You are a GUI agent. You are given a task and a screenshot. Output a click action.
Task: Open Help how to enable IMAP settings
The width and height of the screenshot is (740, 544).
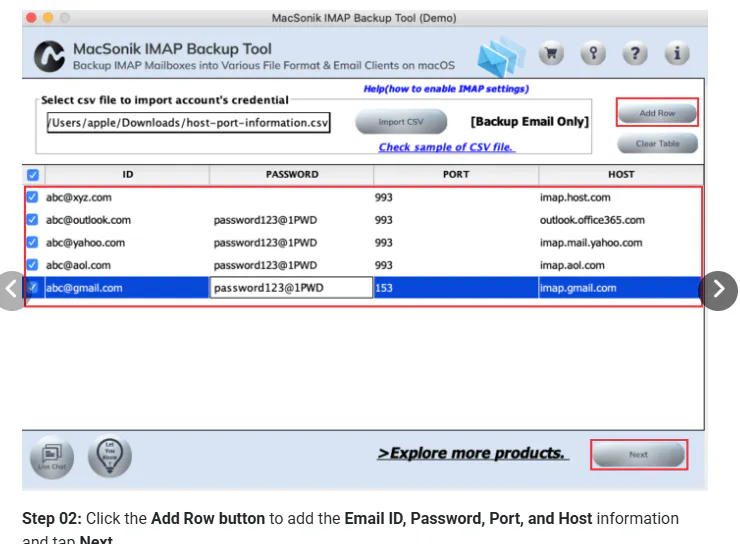click(x=446, y=89)
